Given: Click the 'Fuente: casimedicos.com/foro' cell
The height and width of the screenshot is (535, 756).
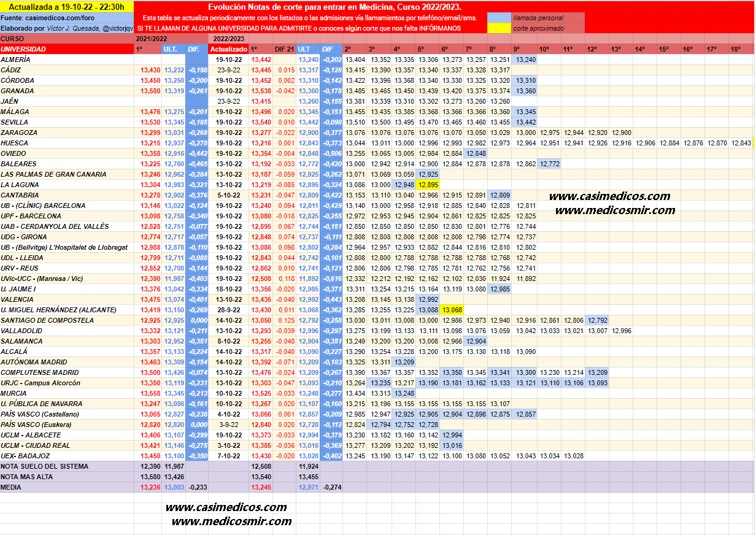Looking at the screenshot, I should [67, 18].
